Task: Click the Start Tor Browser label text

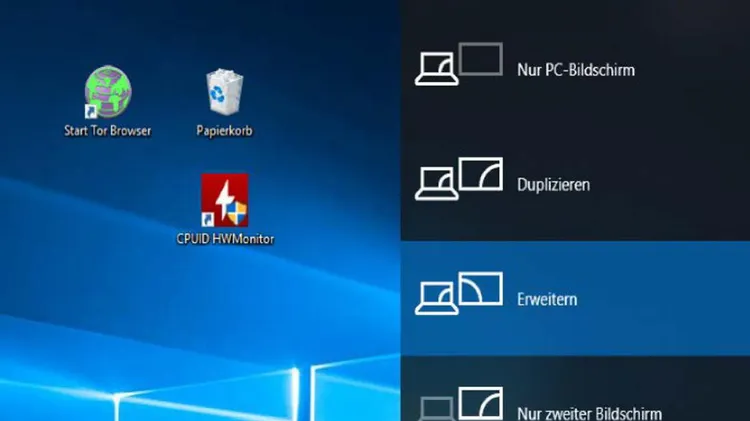Action: [x=108, y=131]
